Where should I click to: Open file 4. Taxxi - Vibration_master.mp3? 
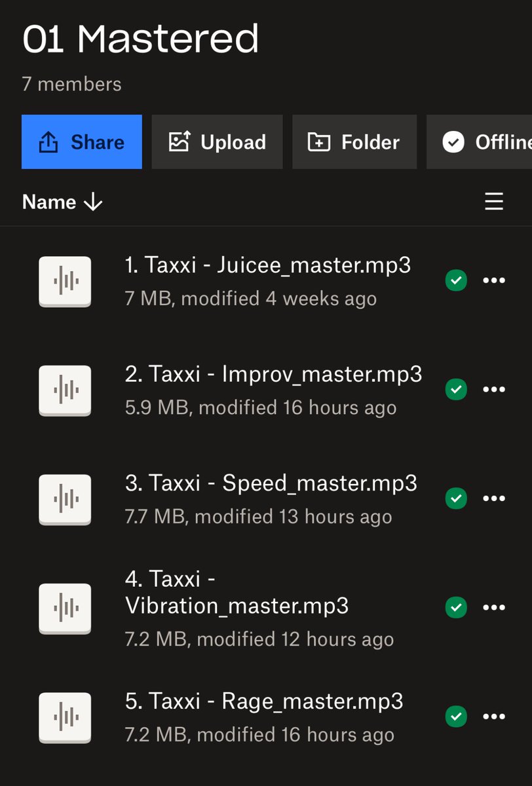tap(237, 592)
